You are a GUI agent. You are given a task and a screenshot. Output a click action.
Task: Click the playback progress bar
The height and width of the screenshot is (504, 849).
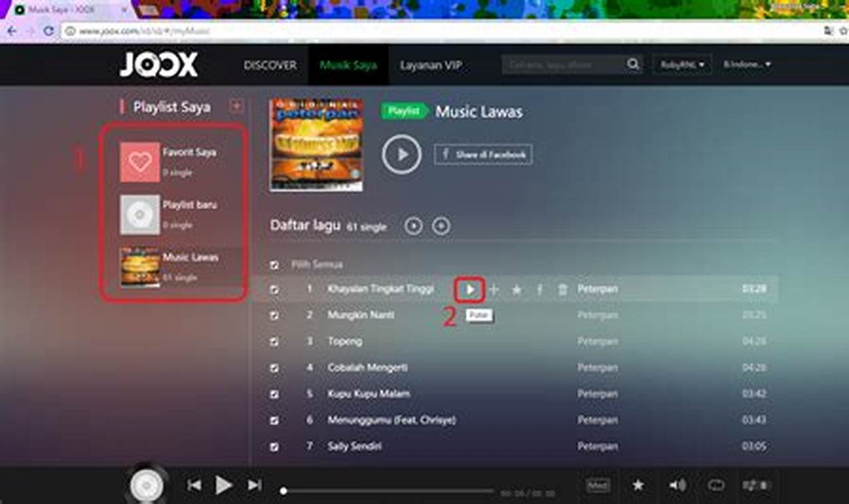(x=388, y=491)
